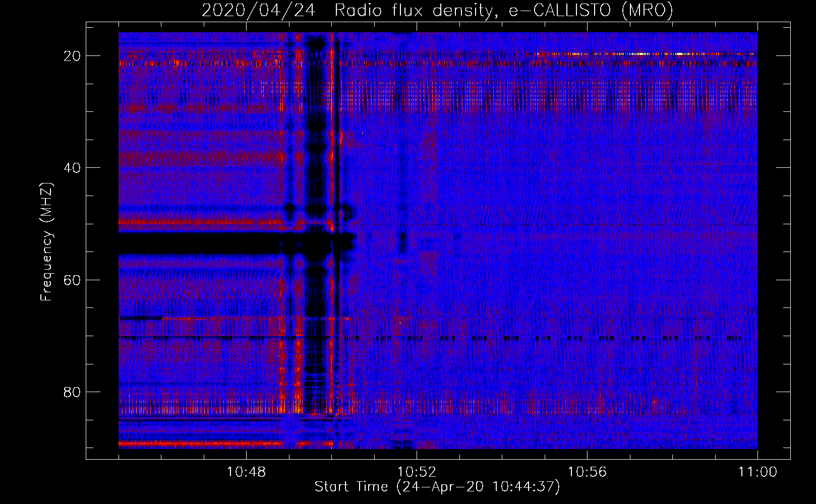Click the 80 MHz frequency tick label
816x504 pixels.
click(72, 392)
